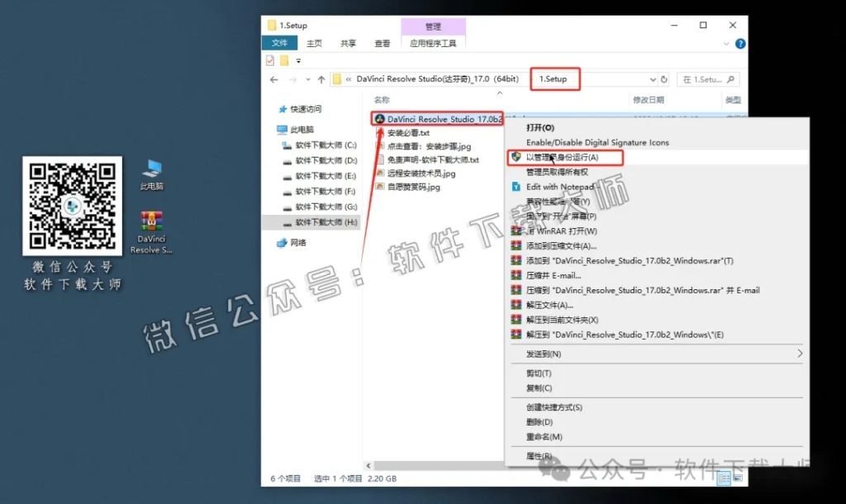This screenshot has width=846, height=504.
Task: Click the red properties icon on quick access toolbar
Action: (270, 60)
